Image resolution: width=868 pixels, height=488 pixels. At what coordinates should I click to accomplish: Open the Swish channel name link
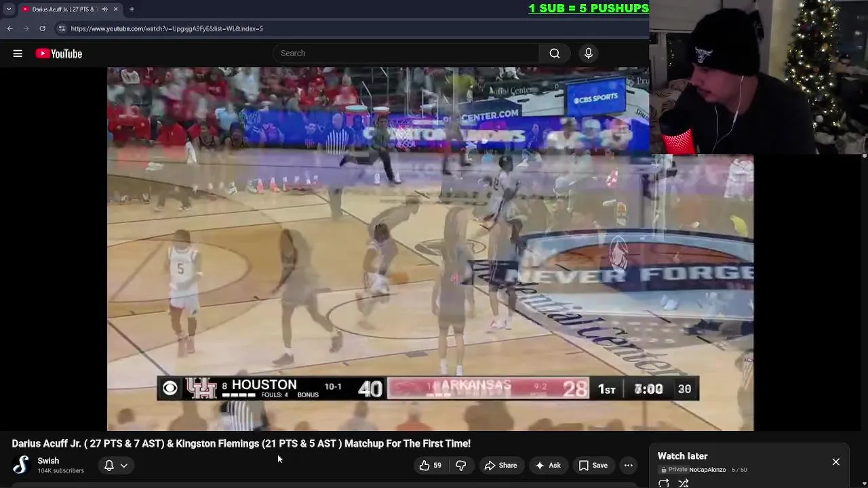(x=48, y=461)
